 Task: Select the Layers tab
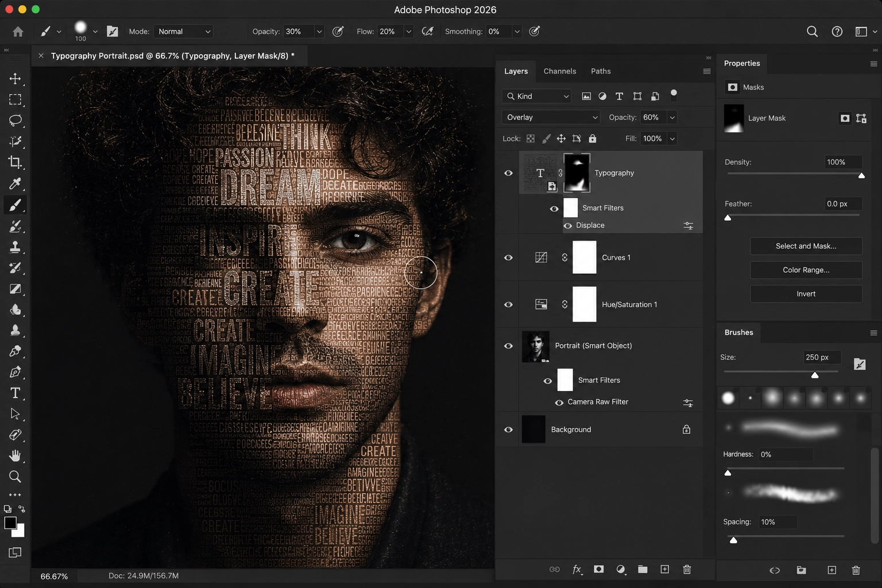(x=516, y=71)
